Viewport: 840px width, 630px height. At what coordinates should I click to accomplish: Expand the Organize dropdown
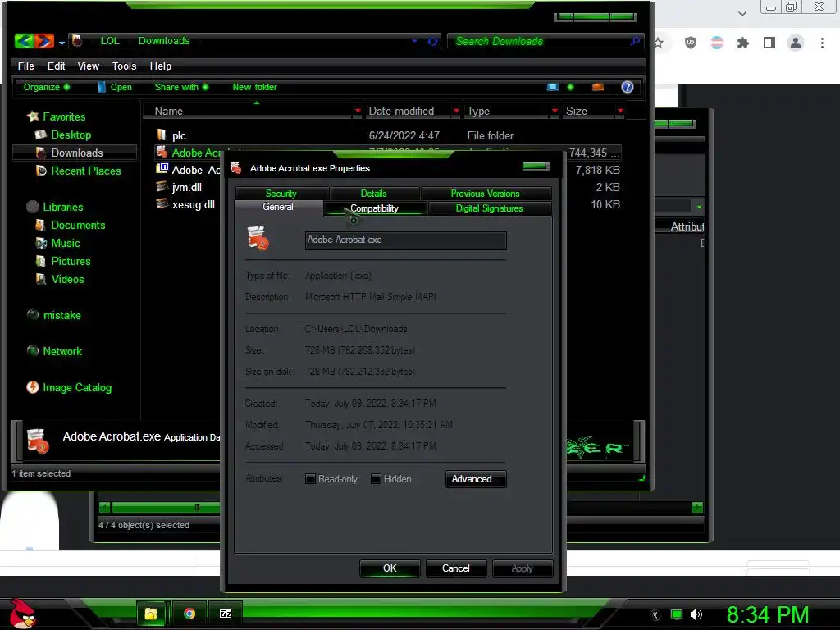pyautogui.click(x=47, y=87)
